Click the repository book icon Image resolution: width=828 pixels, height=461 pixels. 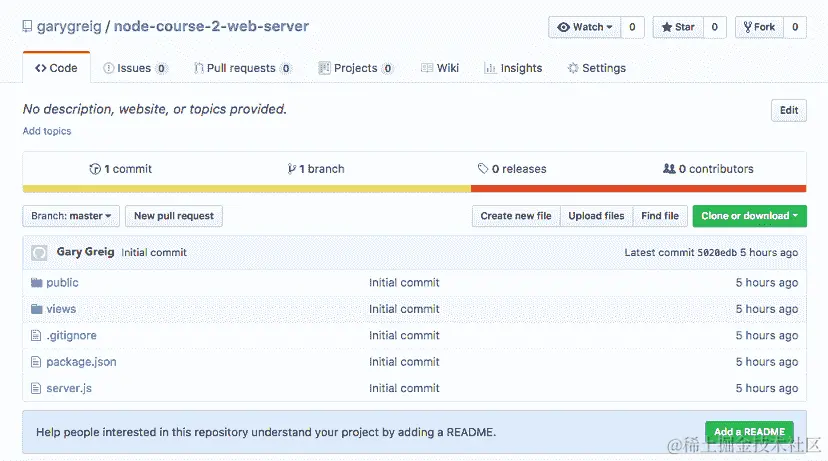tap(27, 27)
